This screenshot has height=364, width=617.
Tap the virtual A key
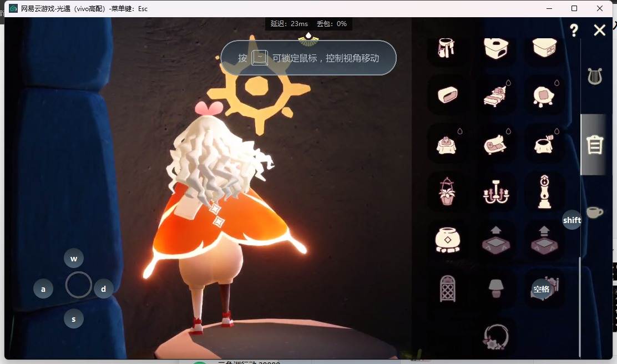[43, 289]
